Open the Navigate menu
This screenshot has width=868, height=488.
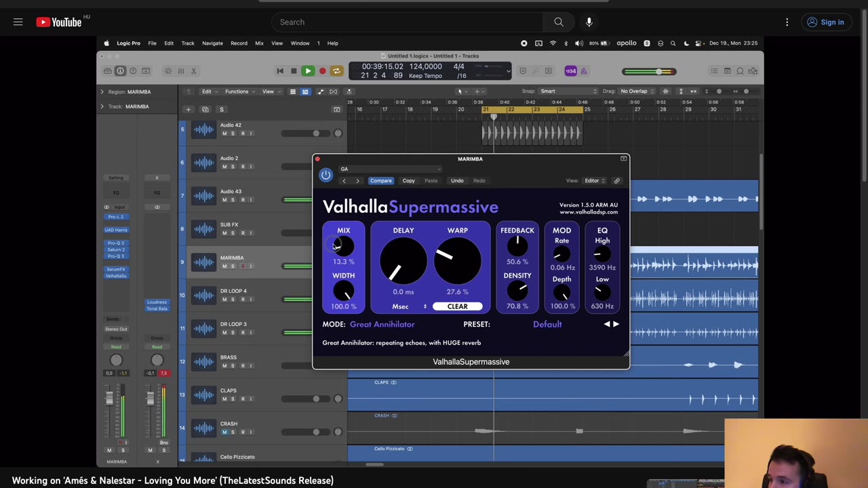coord(212,43)
